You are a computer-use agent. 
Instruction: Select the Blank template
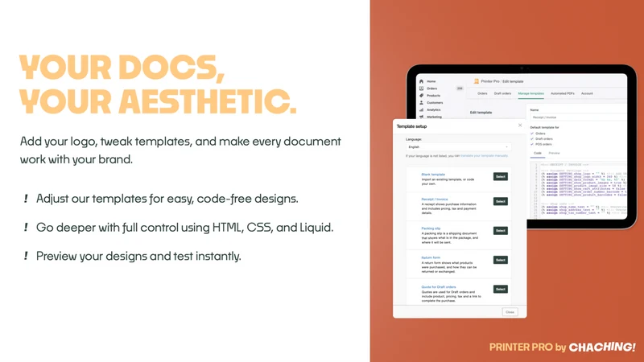500,176
